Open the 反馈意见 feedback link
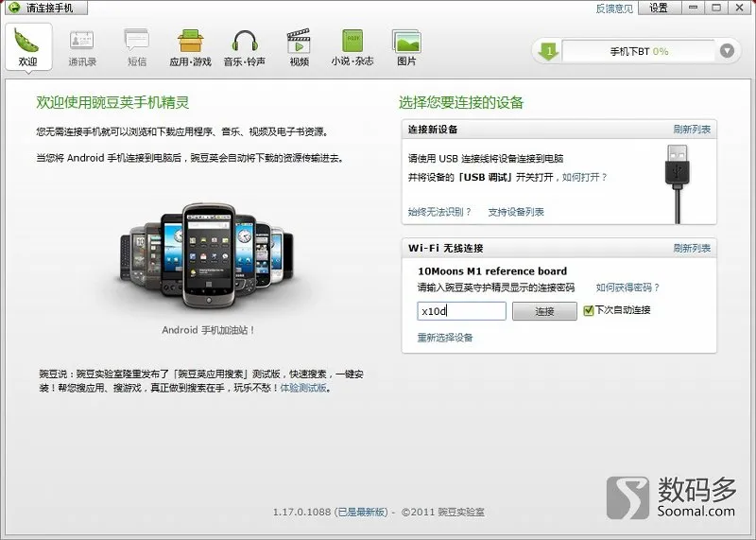The height and width of the screenshot is (540, 756). pyautogui.click(x=614, y=9)
